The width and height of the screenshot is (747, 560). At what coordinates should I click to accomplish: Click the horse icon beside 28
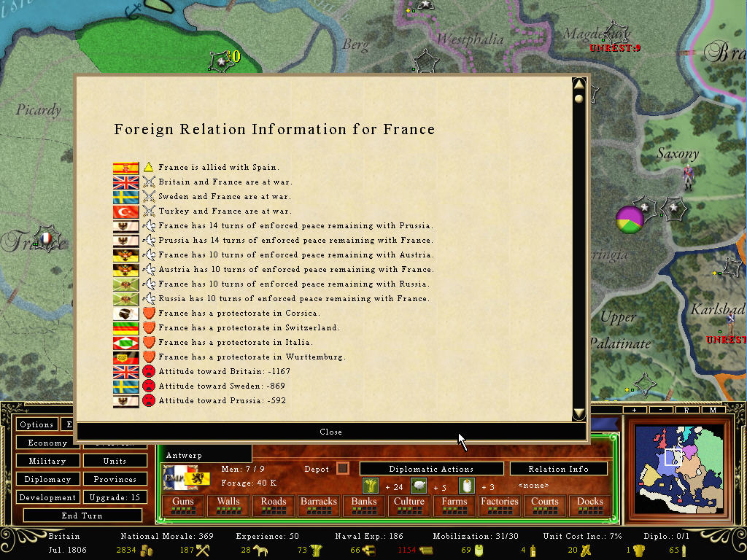tap(260, 551)
